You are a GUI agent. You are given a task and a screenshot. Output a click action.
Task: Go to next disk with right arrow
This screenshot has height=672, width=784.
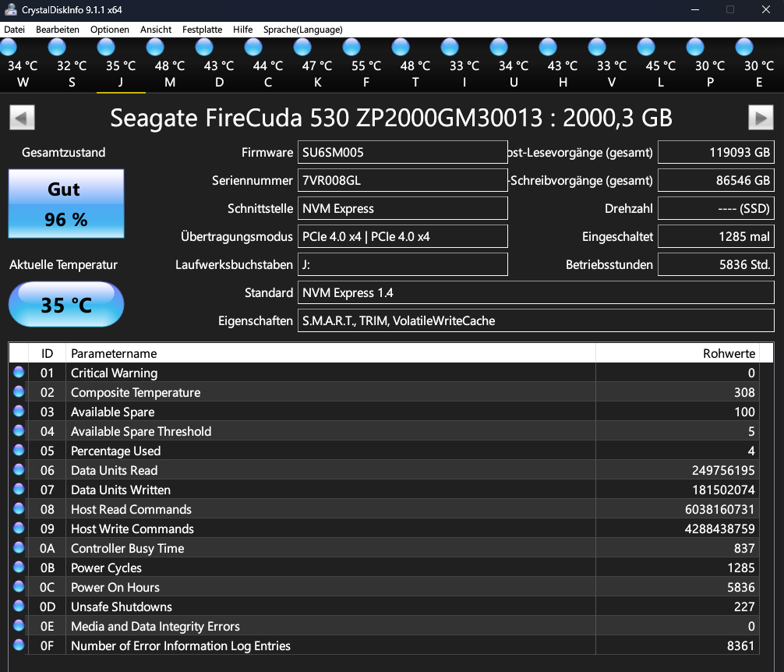click(x=761, y=118)
